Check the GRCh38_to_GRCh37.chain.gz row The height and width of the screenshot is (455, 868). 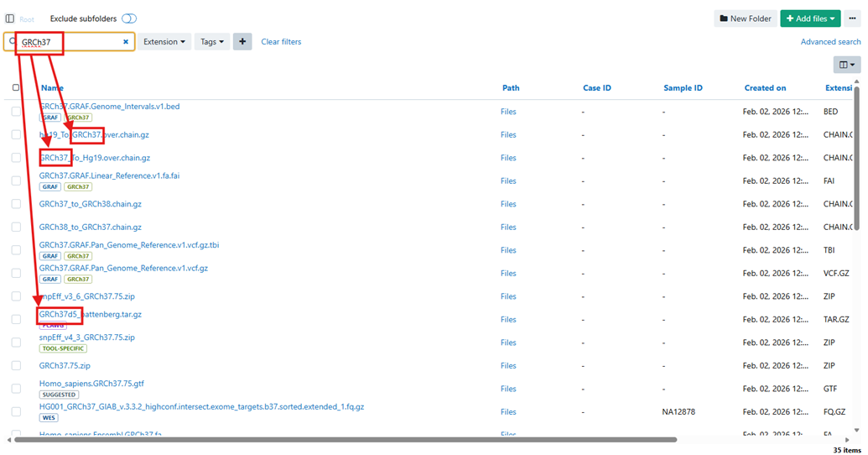(16, 227)
